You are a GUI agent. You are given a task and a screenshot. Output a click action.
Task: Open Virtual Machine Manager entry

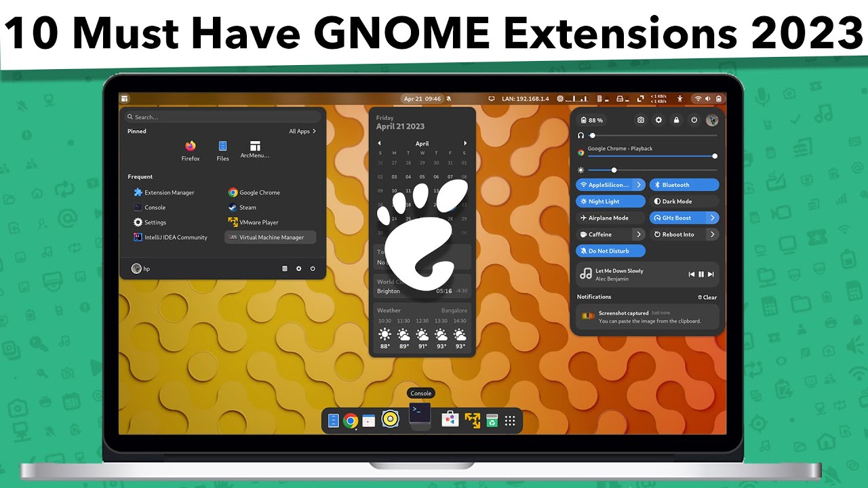271,237
